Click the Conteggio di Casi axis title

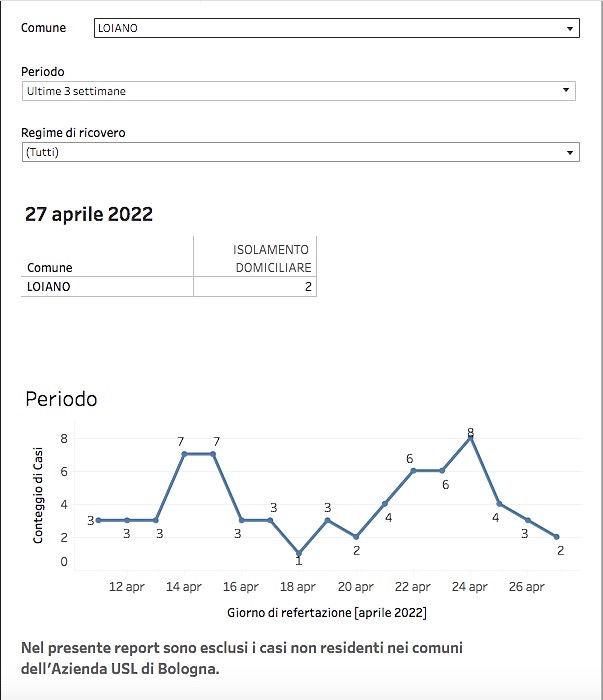pos(38,495)
